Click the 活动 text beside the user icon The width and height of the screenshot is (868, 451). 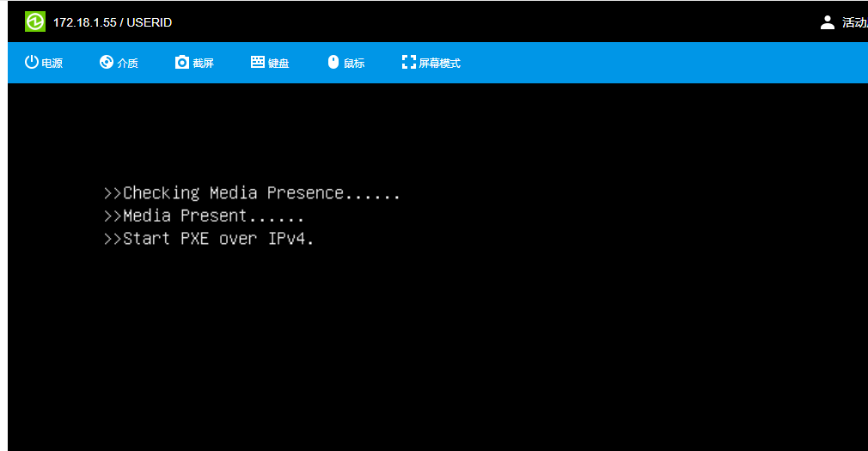click(x=854, y=22)
